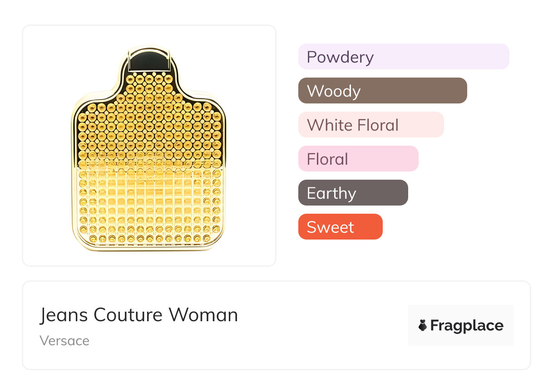Click the Fragplace perfume bottle logo icon
553x392 pixels.
423,325
